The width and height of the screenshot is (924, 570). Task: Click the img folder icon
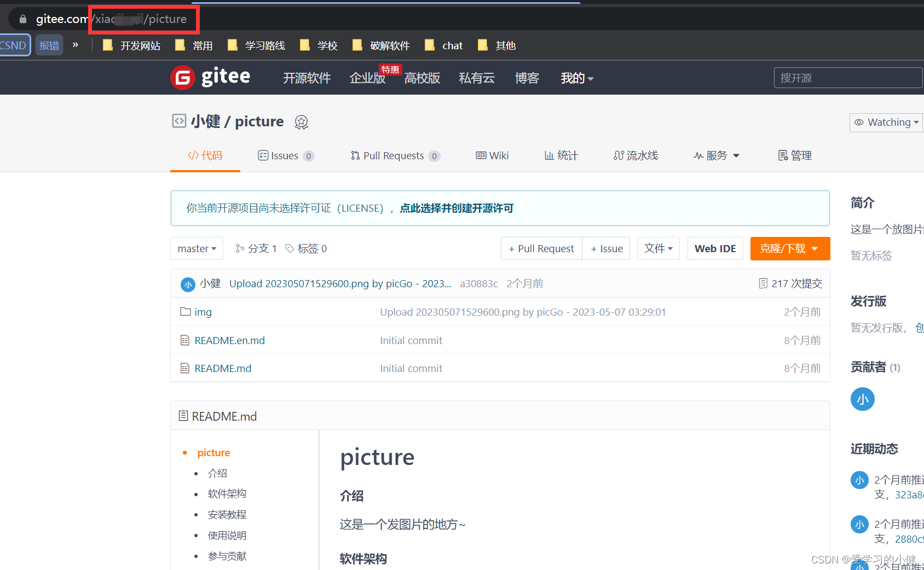click(x=186, y=311)
